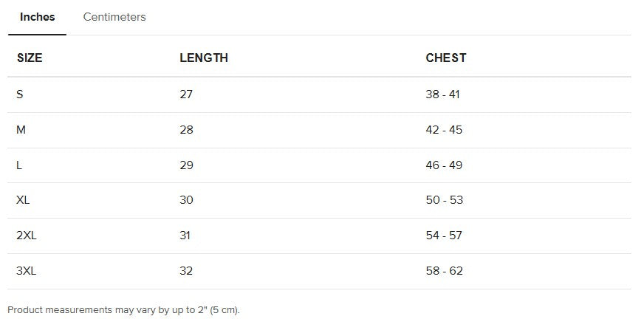
Task: Click chest range 42 - 45
Action: point(444,130)
